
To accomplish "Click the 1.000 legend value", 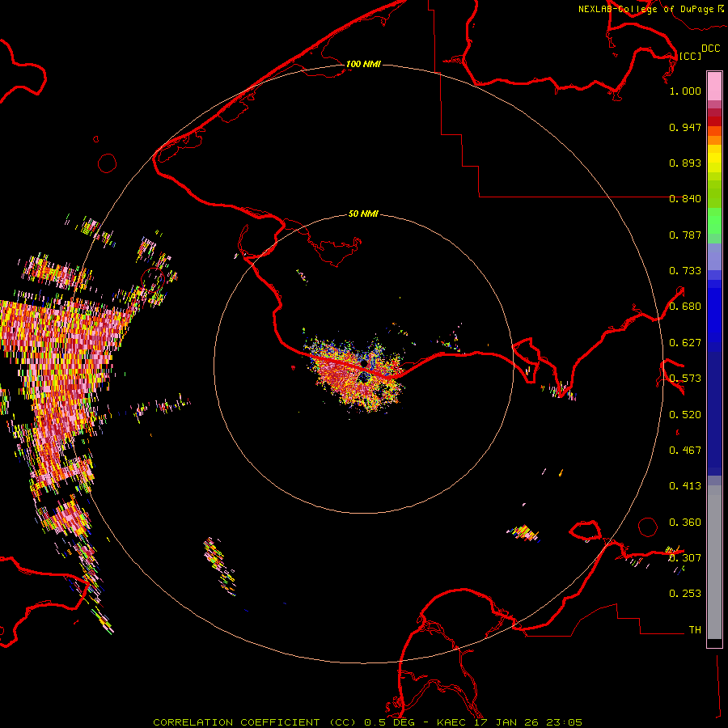I will pos(685,91).
